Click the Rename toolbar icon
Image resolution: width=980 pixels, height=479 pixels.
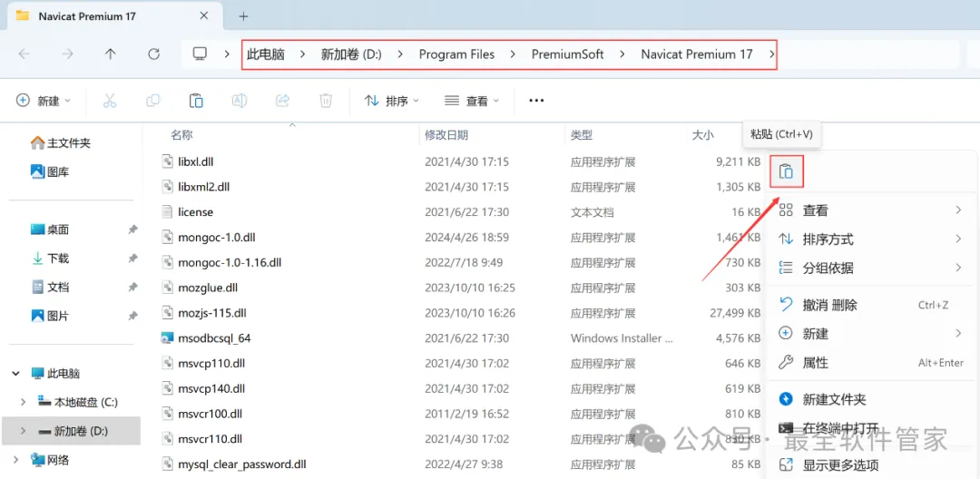239,101
